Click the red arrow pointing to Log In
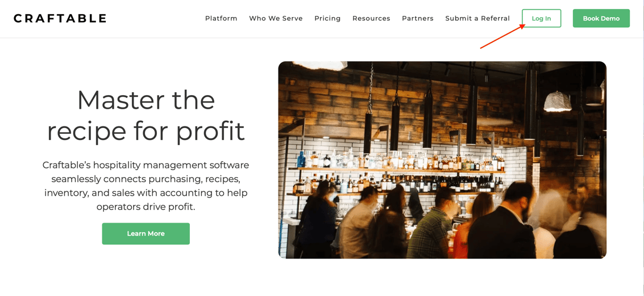The image size is (644, 296). click(502, 36)
